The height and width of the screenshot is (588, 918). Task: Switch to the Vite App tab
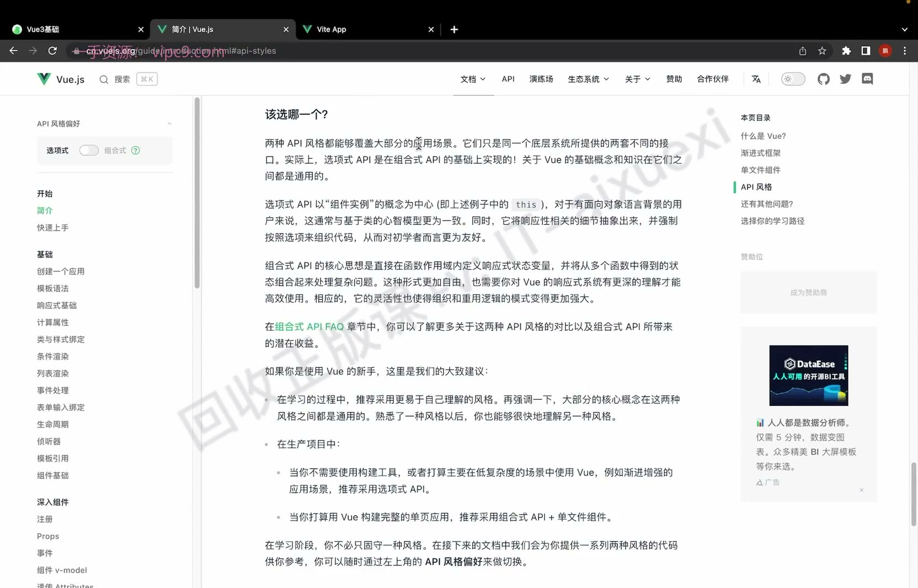(368, 29)
